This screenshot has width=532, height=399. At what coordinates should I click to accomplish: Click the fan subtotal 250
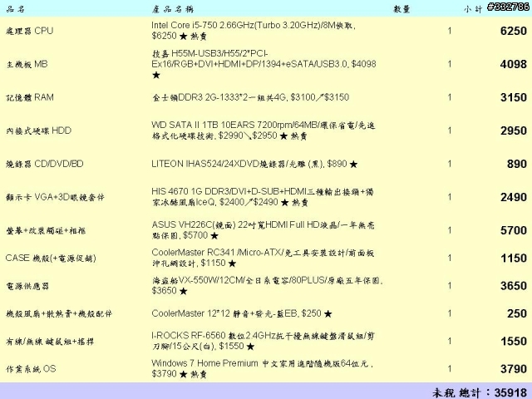pos(517,313)
